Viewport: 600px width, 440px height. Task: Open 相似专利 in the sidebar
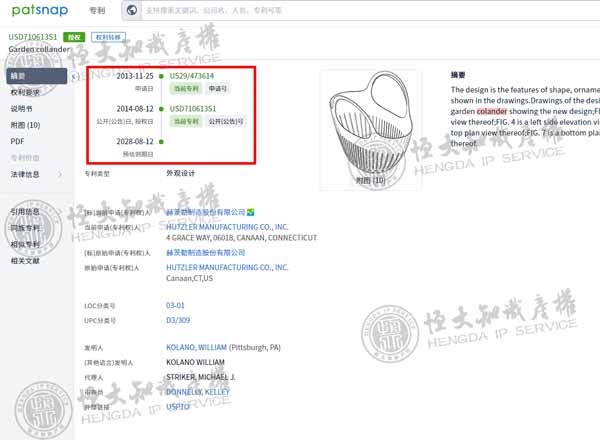[x=25, y=244]
